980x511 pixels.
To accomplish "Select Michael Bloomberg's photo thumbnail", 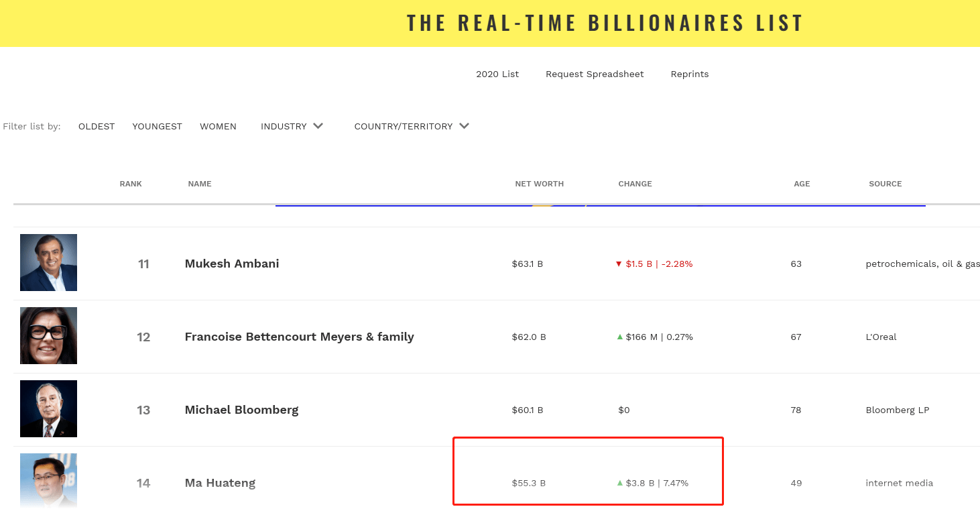I will coord(48,408).
